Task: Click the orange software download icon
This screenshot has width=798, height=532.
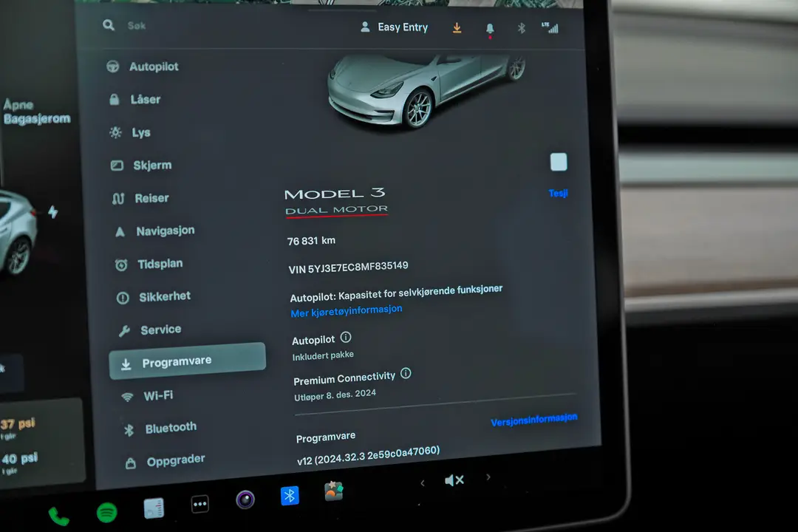Action: pos(457,27)
